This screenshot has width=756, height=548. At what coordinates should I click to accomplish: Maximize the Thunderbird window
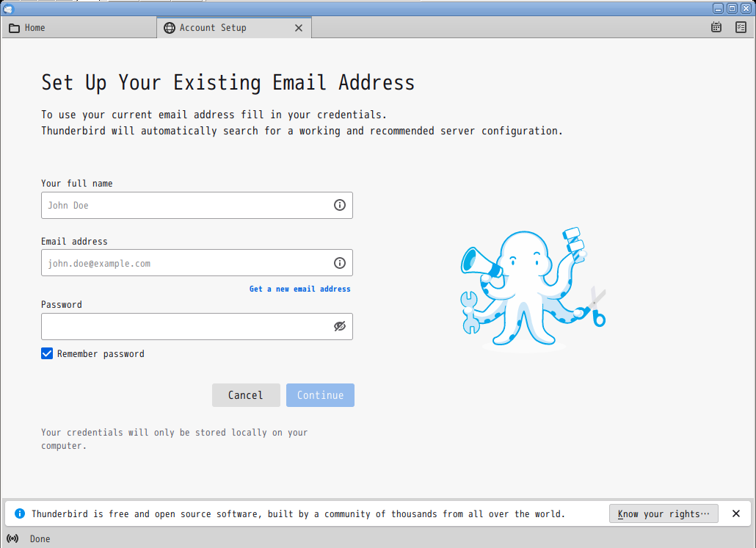pyautogui.click(x=732, y=8)
